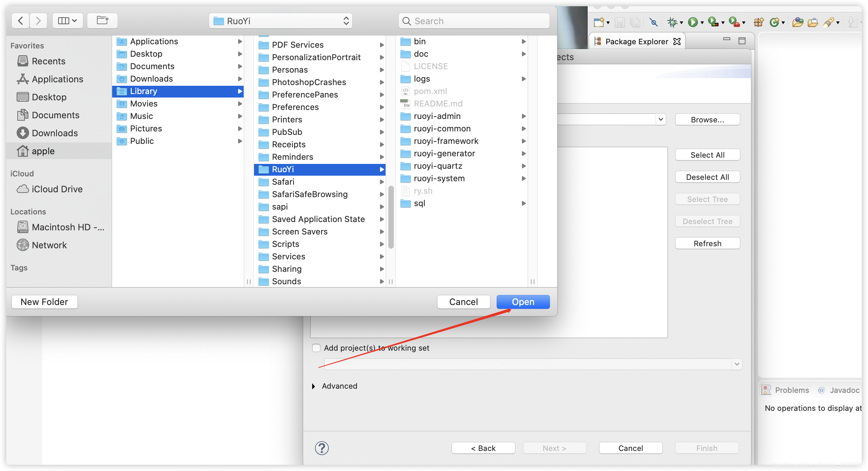Image resolution: width=868 pixels, height=471 pixels.
Task: Select the RuoYi folder in Library
Action: click(x=320, y=169)
